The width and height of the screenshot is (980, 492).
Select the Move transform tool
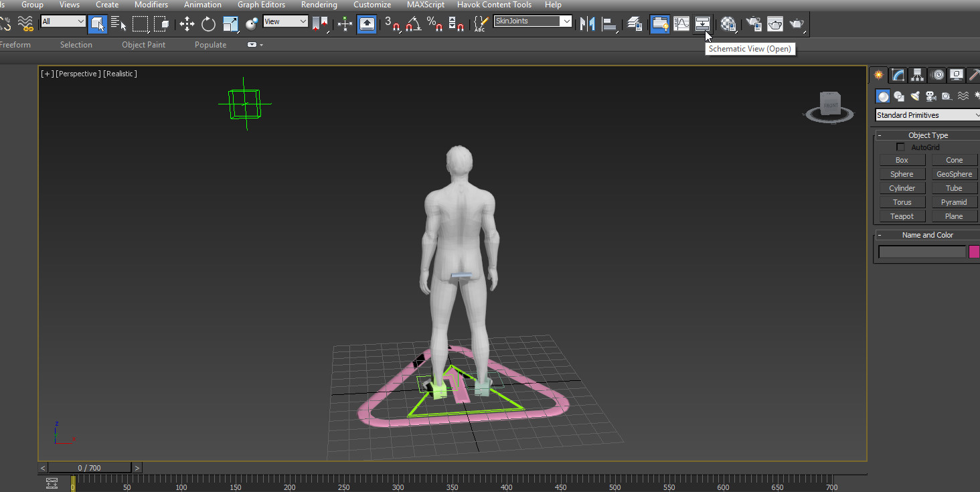(187, 25)
